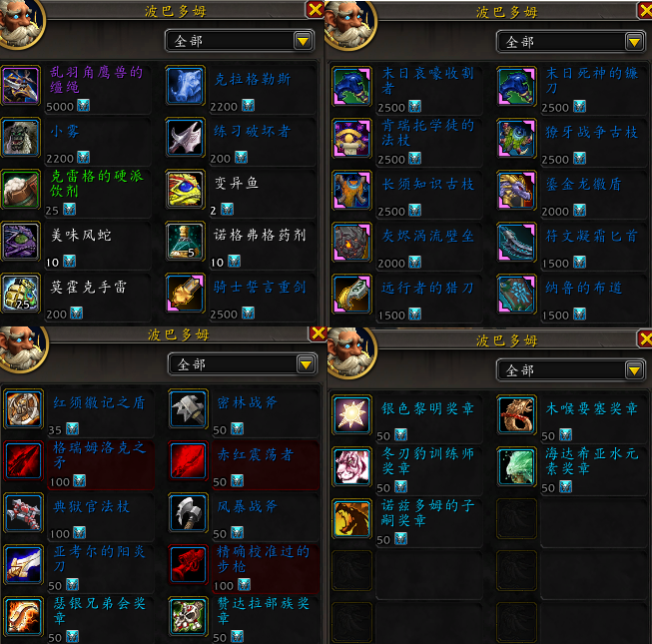Screen dimensions: 652x644
Task: Select the 变异鱼 yellow fish icon
Action: (186, 189)
